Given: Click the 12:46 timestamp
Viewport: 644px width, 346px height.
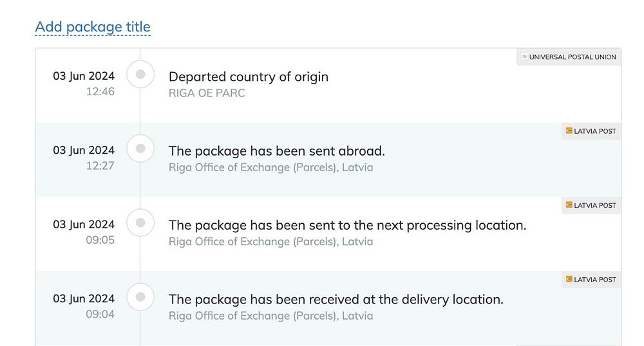Looking at the screenshot, I should (100, 92).
